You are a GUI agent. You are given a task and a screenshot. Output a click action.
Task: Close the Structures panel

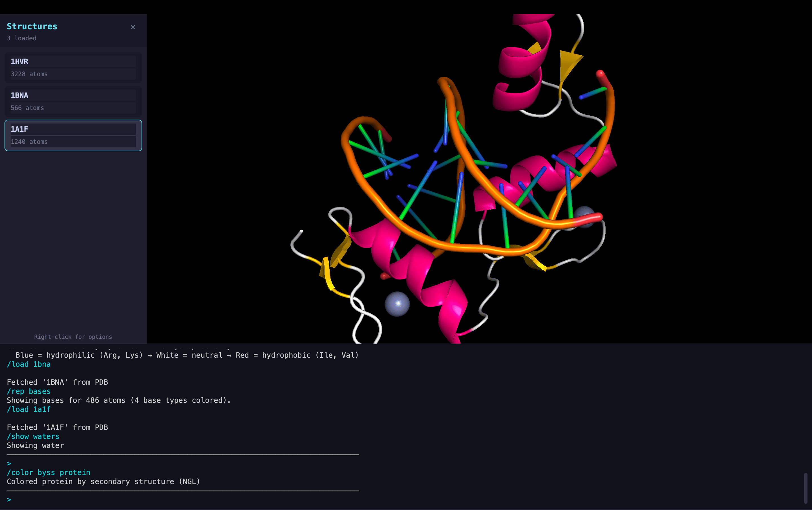[133, 27]
